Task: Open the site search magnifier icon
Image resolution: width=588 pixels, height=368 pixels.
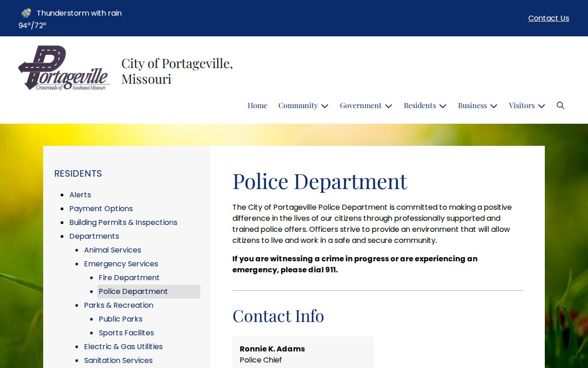Action: click(560, 105)
